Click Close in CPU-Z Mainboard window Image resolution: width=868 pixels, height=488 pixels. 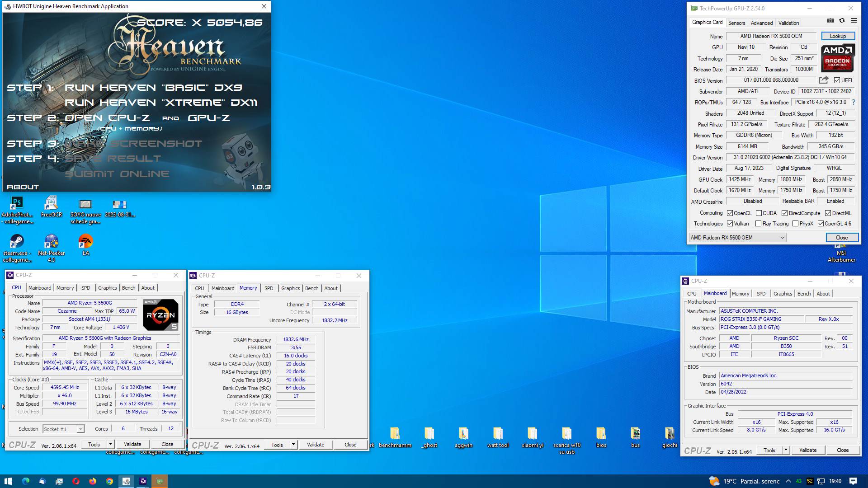coord(843,450)
